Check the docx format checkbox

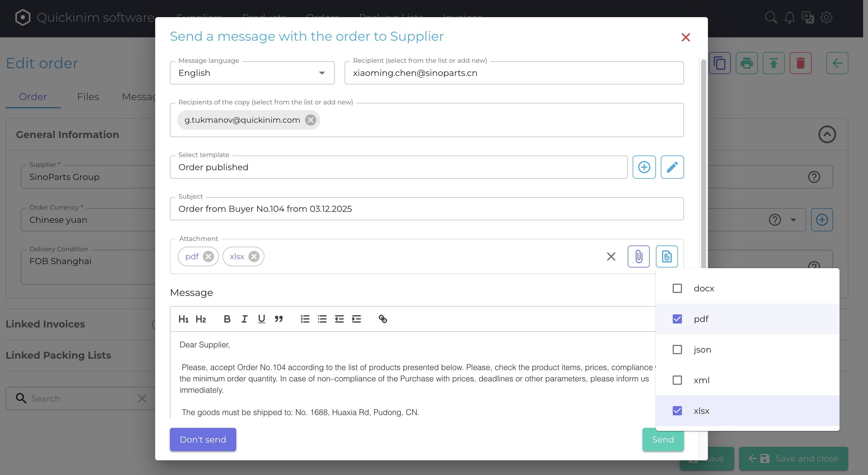pos(677,288)
